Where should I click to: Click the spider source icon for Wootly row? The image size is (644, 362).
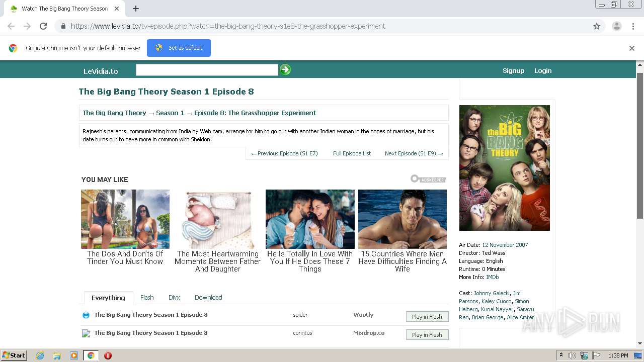point(86,315)
